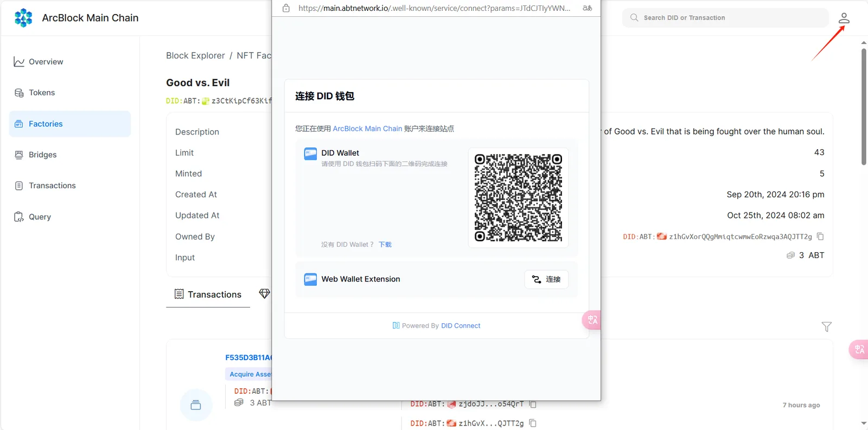Open Query in the sidebar
Image resolution: width=868 pixels, height=430 pixels.
70,217
